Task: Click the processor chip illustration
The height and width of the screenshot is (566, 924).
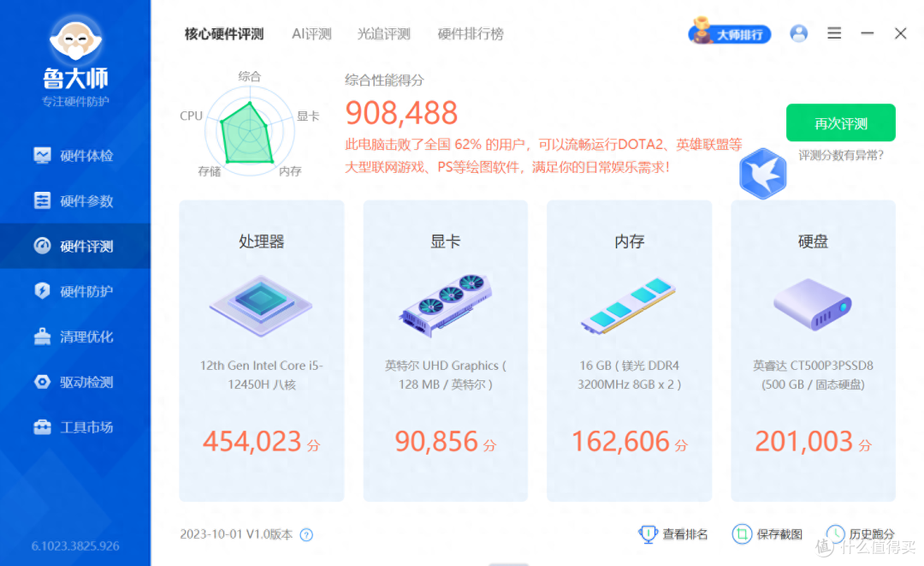Action: click(x=261, y=306)
